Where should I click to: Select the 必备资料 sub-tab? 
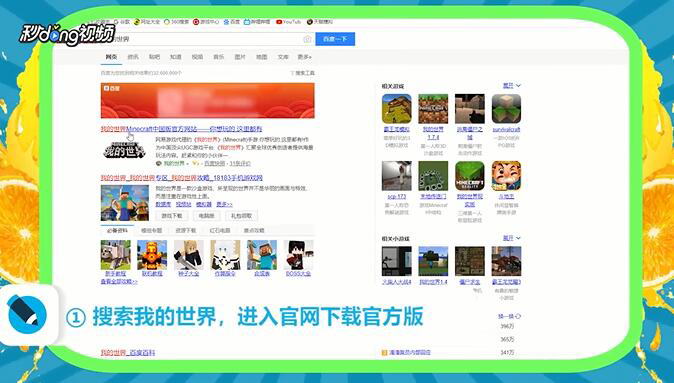point(117,230)
